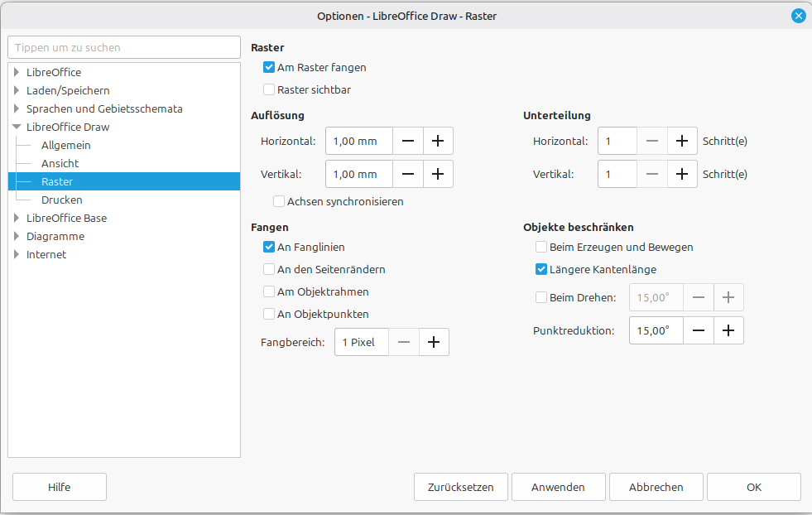Decrease horizontal resolution with minus button
812x515 pixels.
[x=408, y=141]
